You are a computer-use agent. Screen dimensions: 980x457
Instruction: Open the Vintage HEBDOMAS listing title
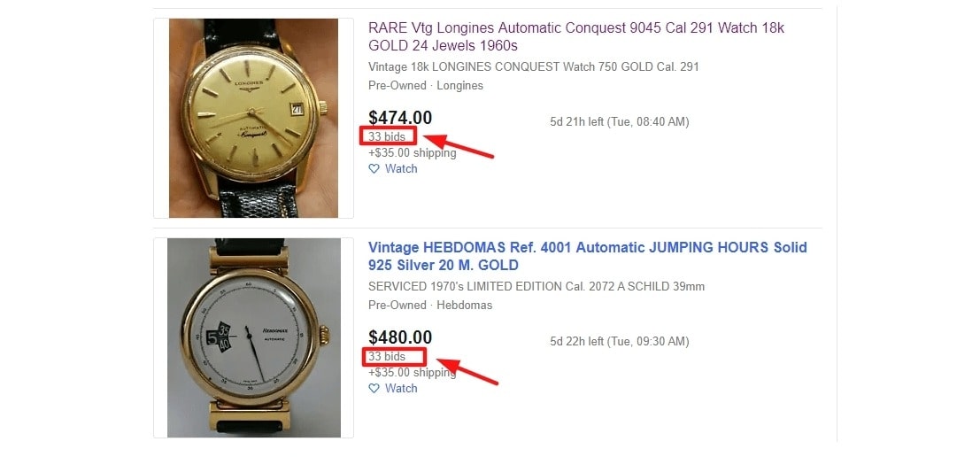[588, 256]
